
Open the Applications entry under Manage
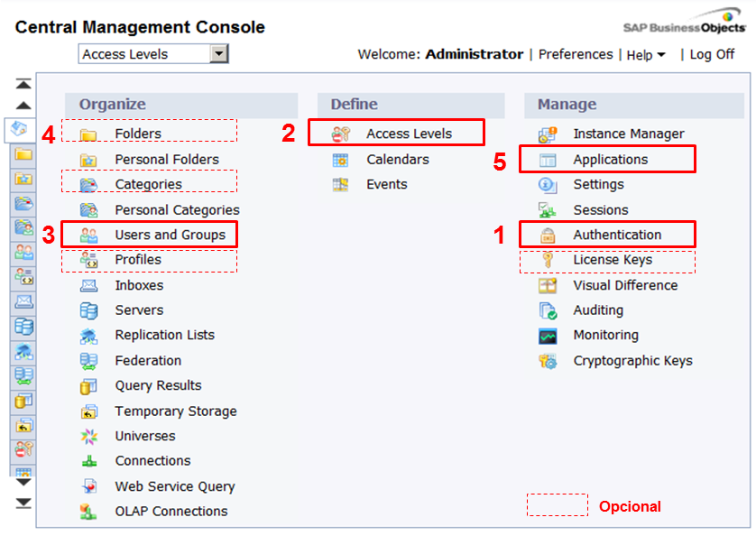pyautogui.click(x=610, y=160)
